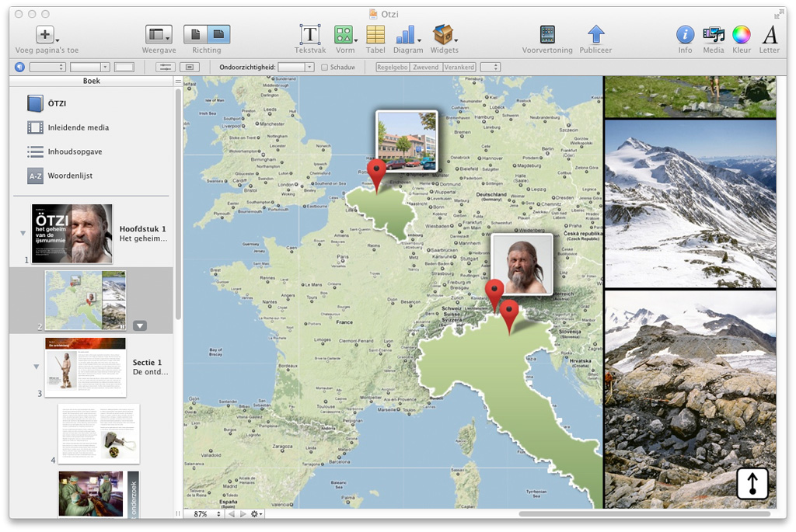Select the Sectie 1 page thumbnail
This screenshot has height=532, width=796.
pos(86,367)
